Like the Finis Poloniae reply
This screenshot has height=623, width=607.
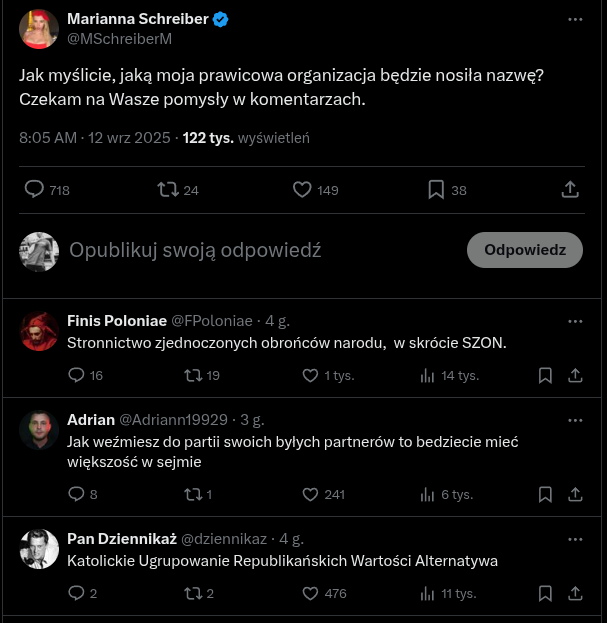click(x=310, y=375)
